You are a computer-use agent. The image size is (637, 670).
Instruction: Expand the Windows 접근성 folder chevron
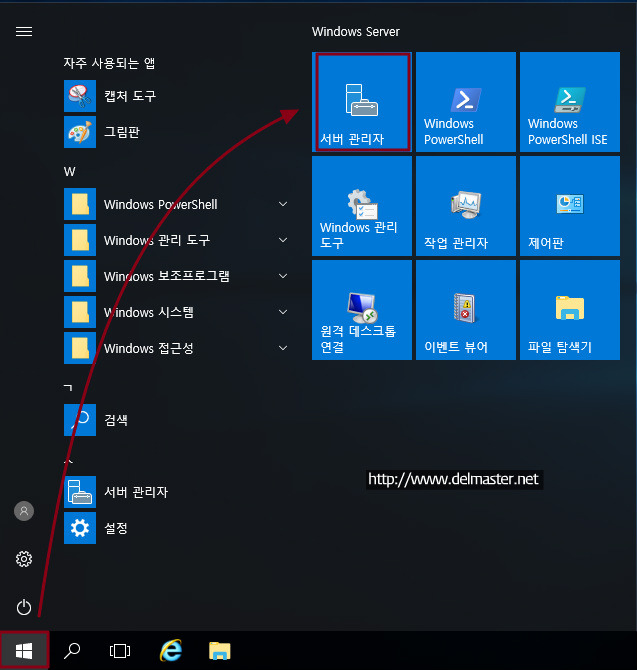point(283,348)
